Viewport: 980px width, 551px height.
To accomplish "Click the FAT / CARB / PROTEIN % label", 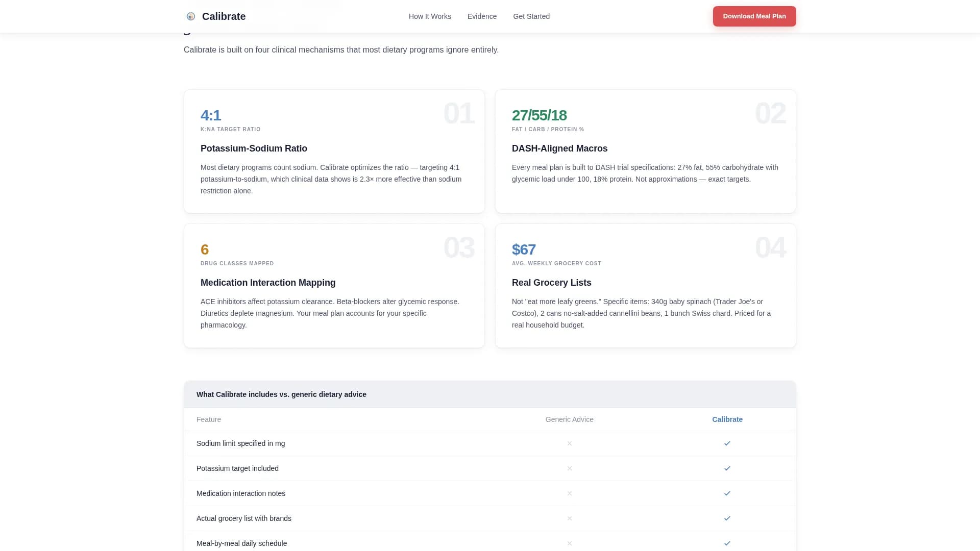I will click(548, 130).
